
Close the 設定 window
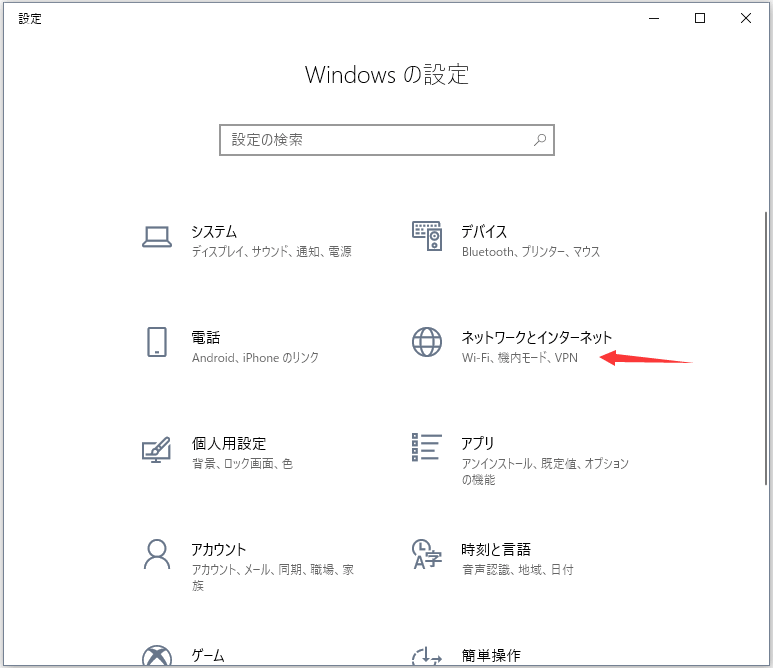[x=746, y=18]
